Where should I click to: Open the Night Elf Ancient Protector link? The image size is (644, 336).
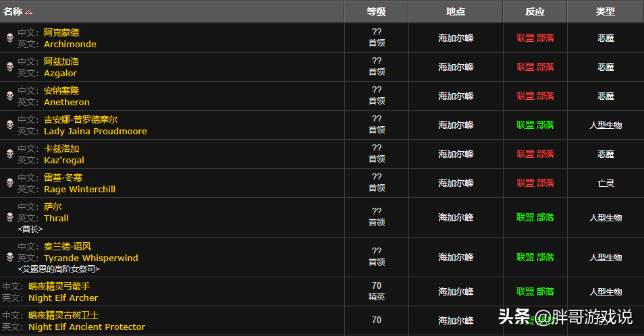tap(86, 327)
